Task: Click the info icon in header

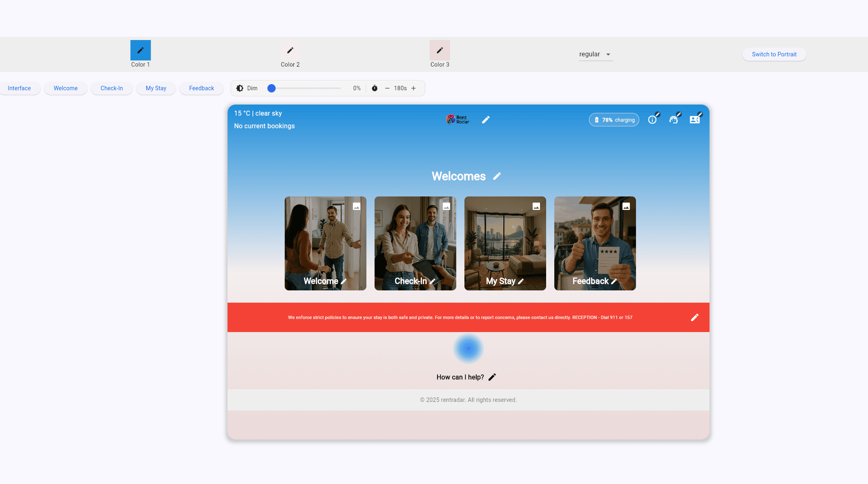Action: coord(652,120)
